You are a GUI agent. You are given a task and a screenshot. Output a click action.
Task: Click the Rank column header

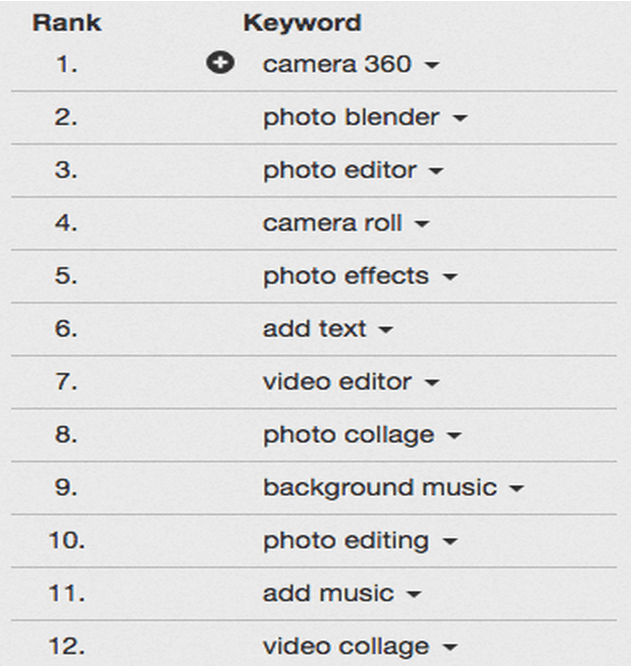pyautogui.click(x=65, y=22)
